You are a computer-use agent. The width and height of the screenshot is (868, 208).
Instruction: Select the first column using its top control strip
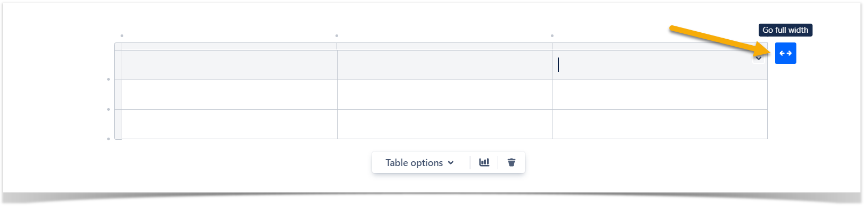[x=229, y=46]
